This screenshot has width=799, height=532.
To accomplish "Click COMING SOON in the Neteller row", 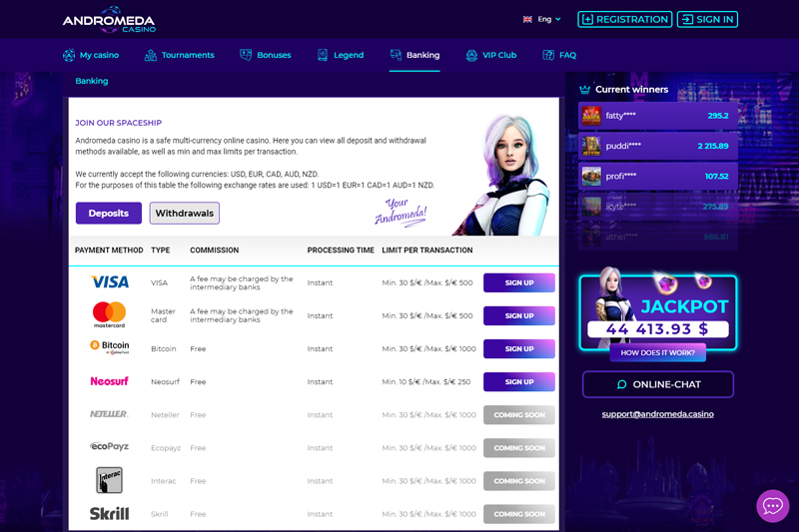I will [519, 415].
